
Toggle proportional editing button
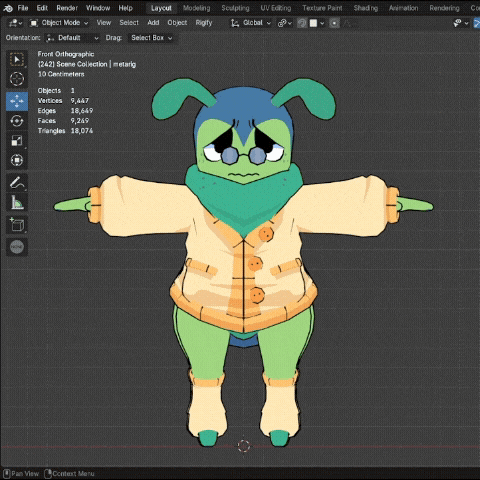pyautogui.click(x=334, y=23)
